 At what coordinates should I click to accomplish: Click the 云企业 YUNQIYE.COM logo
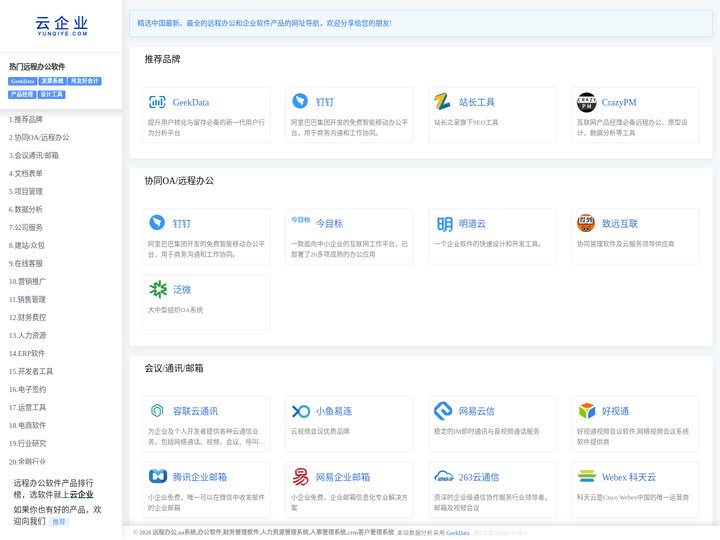point(62,26)
